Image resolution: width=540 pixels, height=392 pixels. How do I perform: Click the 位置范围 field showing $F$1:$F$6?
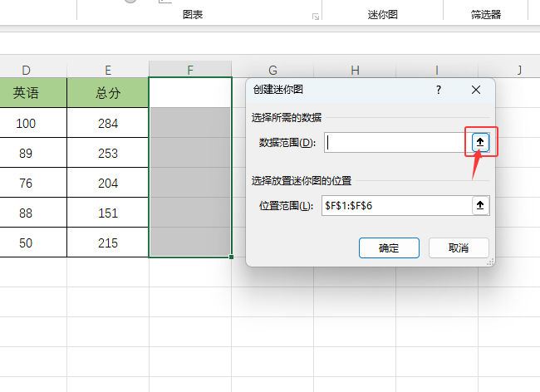pos(396,205)
